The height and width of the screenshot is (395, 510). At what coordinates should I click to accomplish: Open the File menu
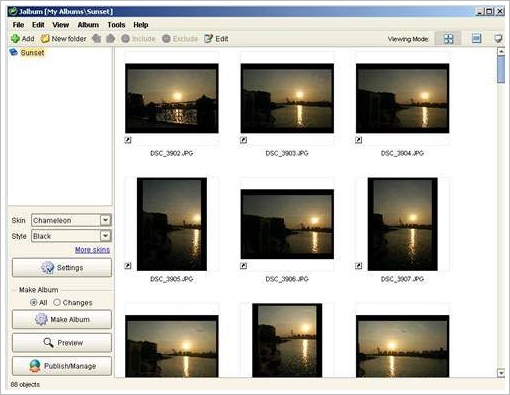tap(18, 25)
